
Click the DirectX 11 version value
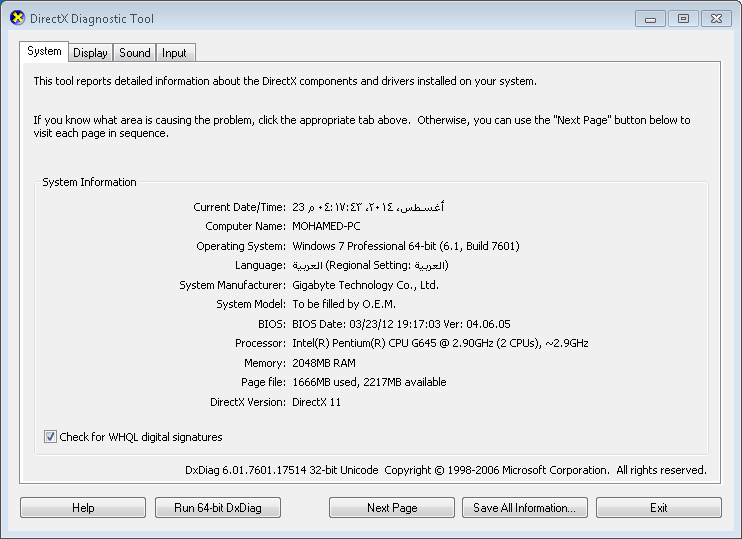point(316,402)
